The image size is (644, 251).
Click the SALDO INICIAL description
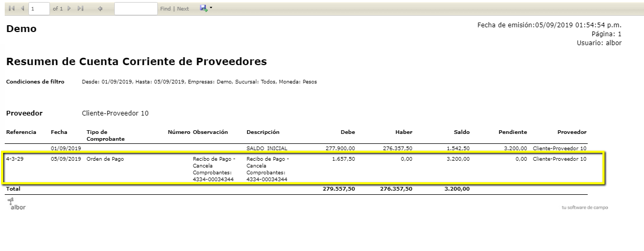267,149
